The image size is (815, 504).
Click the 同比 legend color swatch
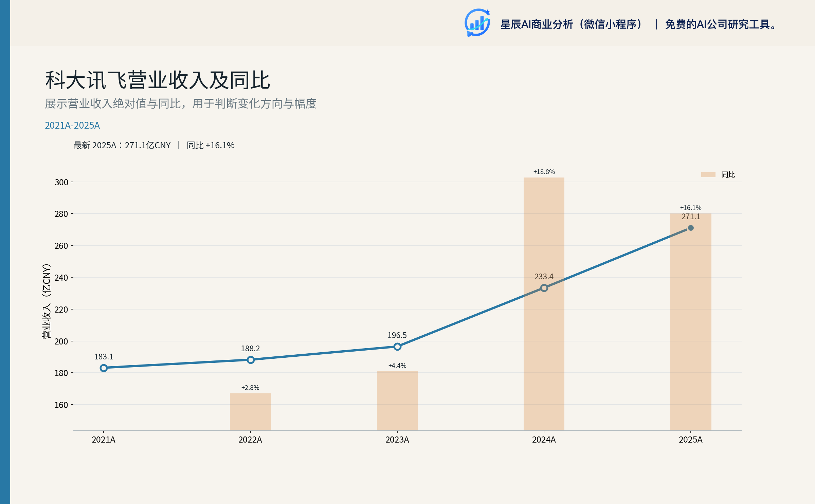click(x=708, y=174)
